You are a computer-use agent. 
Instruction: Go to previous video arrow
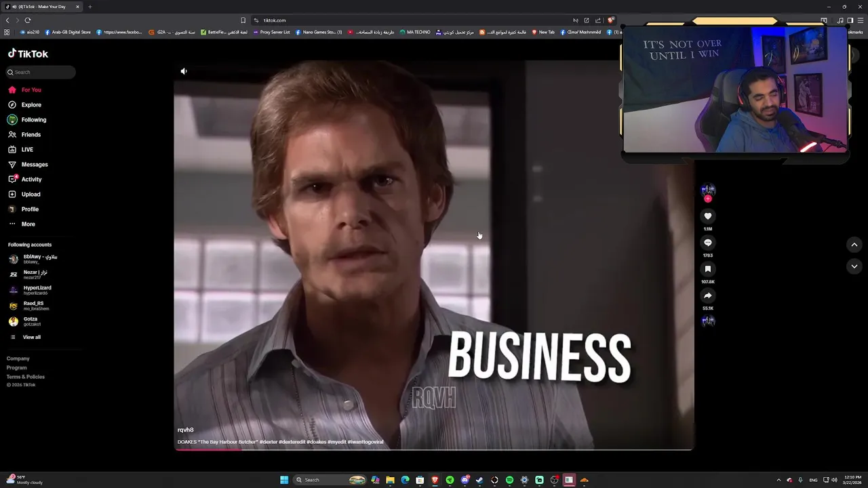pos(854,245)
